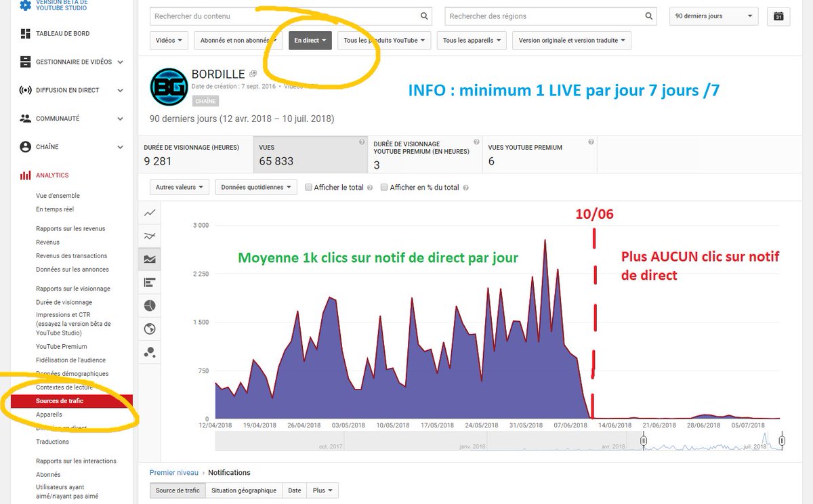Switch to bubble chart view
813x504 pixels.
tap(150, 352)
